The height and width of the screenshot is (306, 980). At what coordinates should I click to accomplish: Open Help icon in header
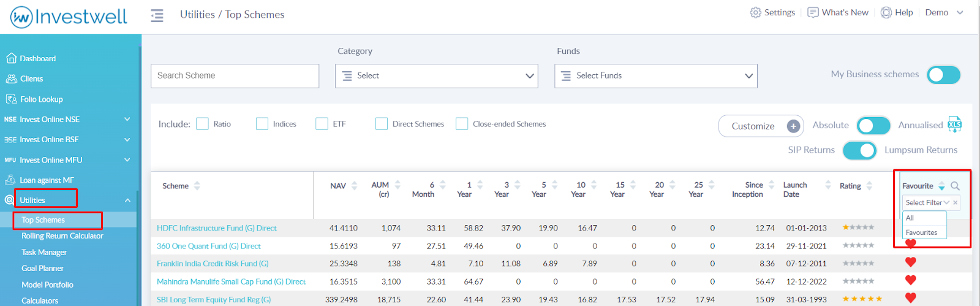[x=886, y=12]
